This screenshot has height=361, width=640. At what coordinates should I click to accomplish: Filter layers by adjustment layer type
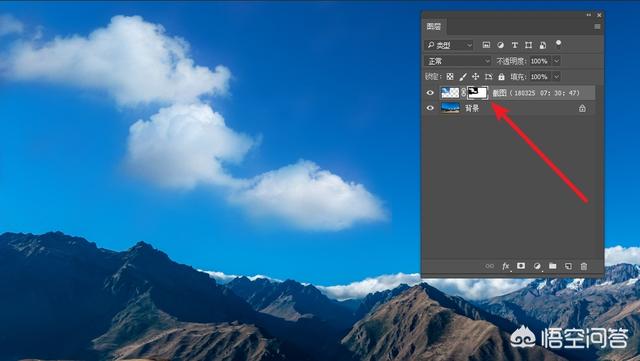tap(500, 45)
